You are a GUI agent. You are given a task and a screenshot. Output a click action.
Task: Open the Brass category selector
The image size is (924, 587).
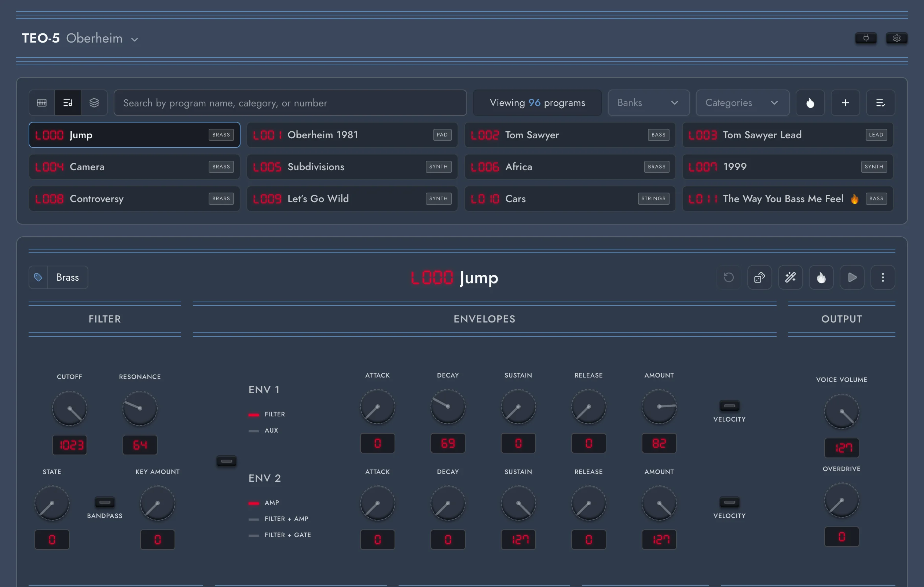click(x=67, y=277)
